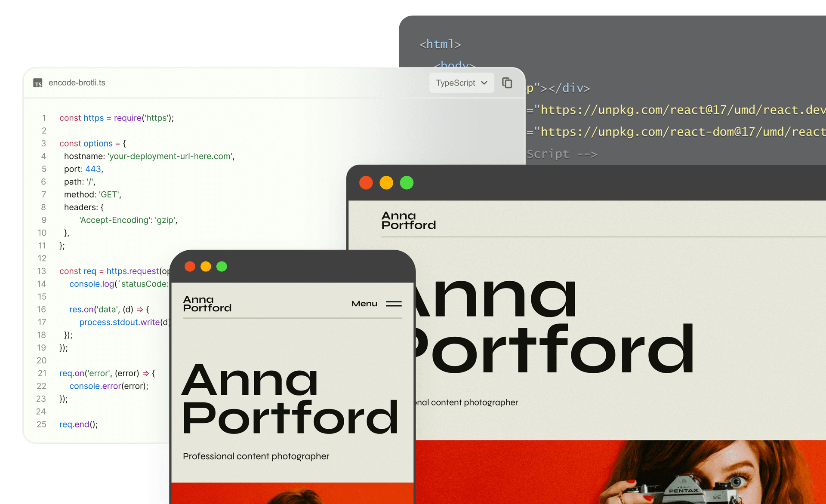Click the <html> tag in dark code panel
The image size is (826, 504).
(x=440, y=44)
